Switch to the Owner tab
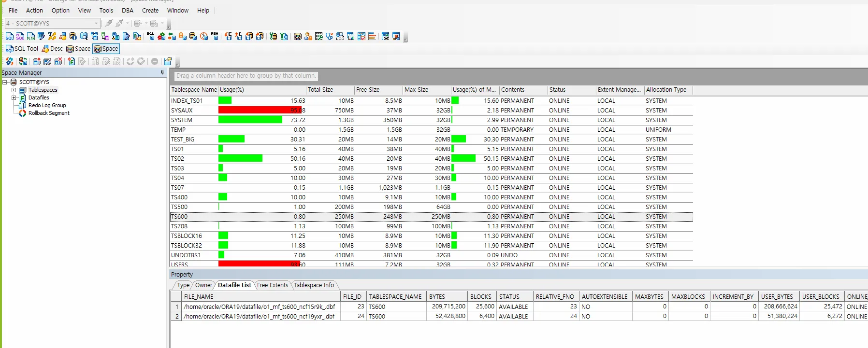Viewport: 868px width, 348px height. [x=203, y=285]
